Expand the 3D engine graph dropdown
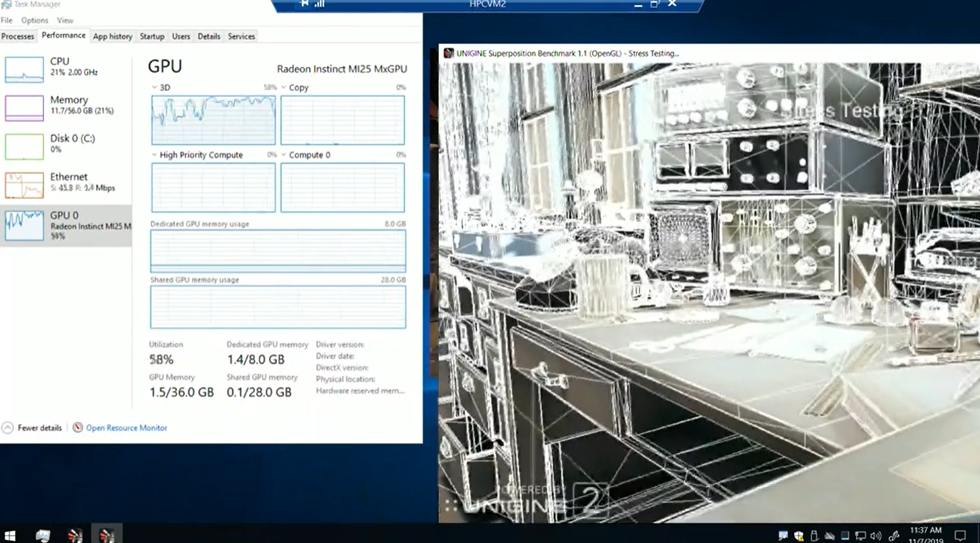Viewport: 980px width, 543px height. (x=154, y=87)
